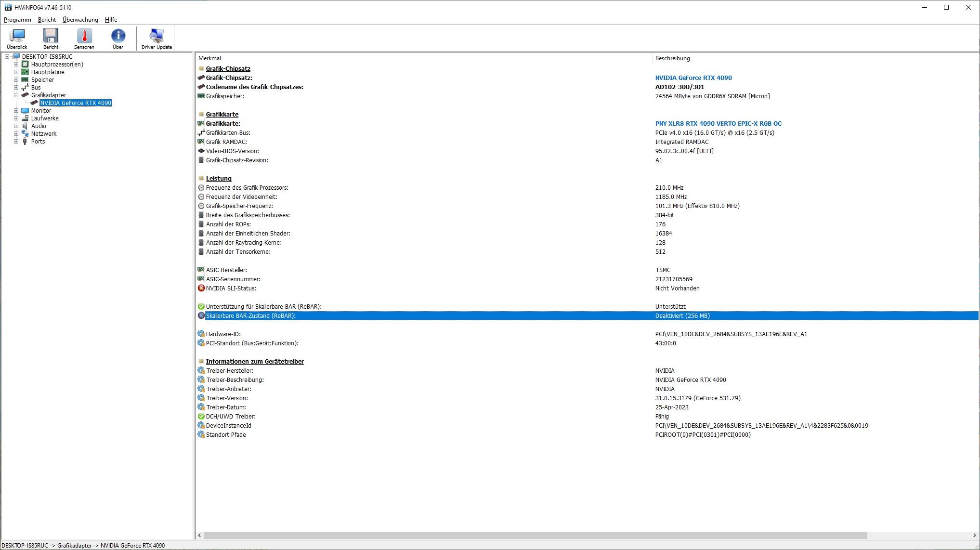Viewport: 980px width, 550px height.
Task: Select NVIDIA GeForce RTX 4090 tree item
Action: click(76, 103)
